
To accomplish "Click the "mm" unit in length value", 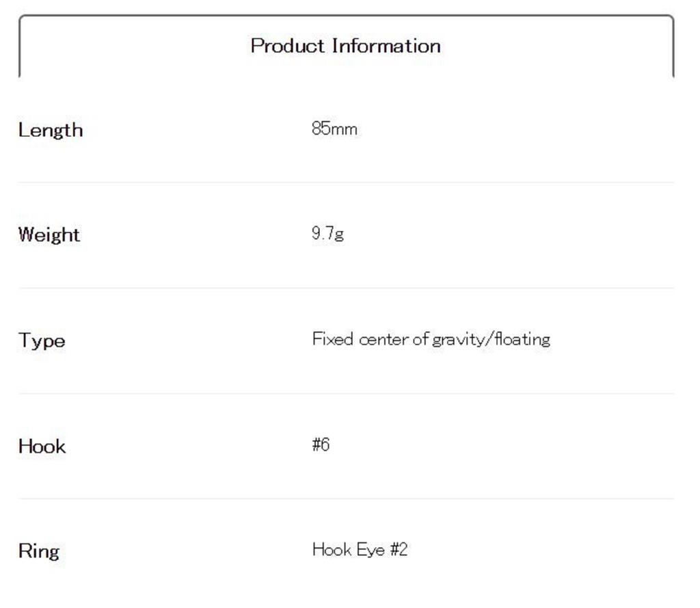I will tap(344, 129).
